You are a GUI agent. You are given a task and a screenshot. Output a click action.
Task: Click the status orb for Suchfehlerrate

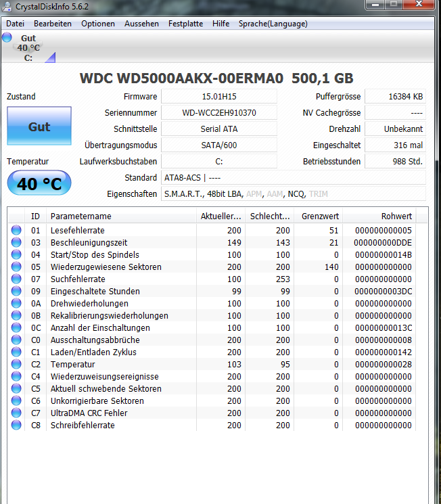coord(16,279)
